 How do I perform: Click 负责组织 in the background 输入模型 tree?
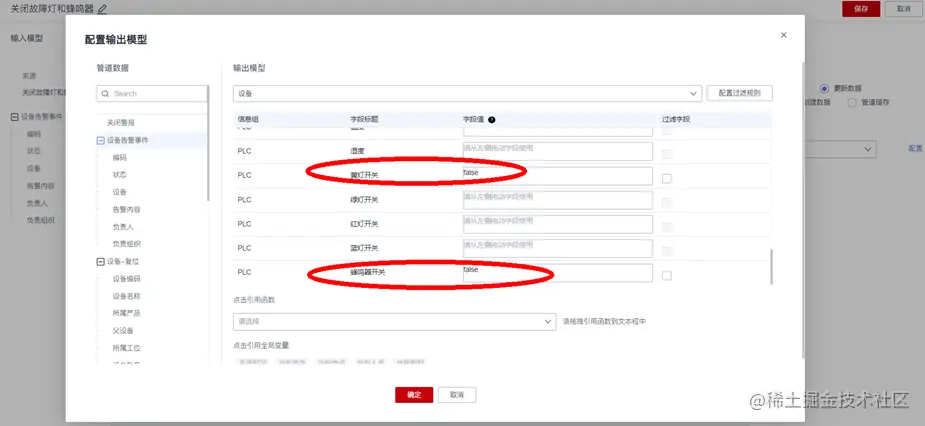[x=41, y=220]
